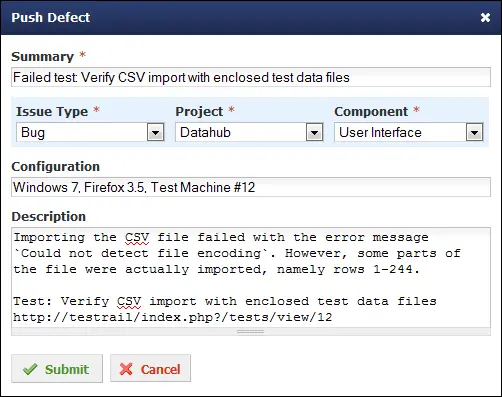502x397 pixels.
Task: Click the green checkmark icon on Submit
Action: [x=30, y=369]
